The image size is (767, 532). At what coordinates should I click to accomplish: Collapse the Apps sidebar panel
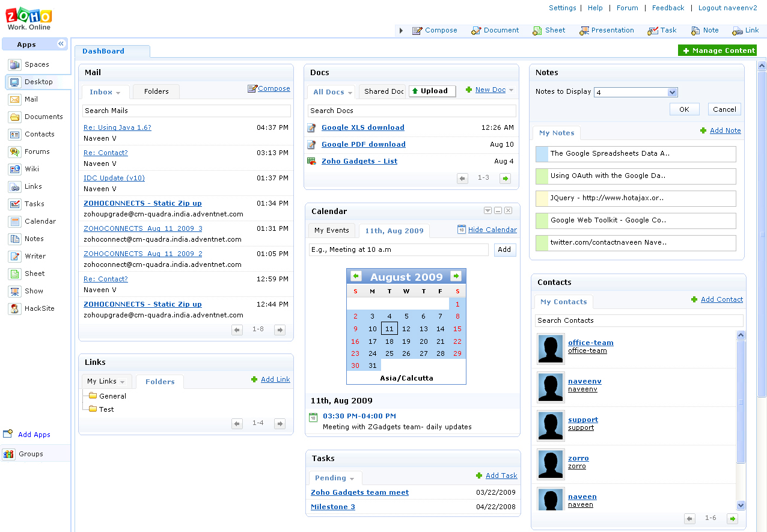61,44
